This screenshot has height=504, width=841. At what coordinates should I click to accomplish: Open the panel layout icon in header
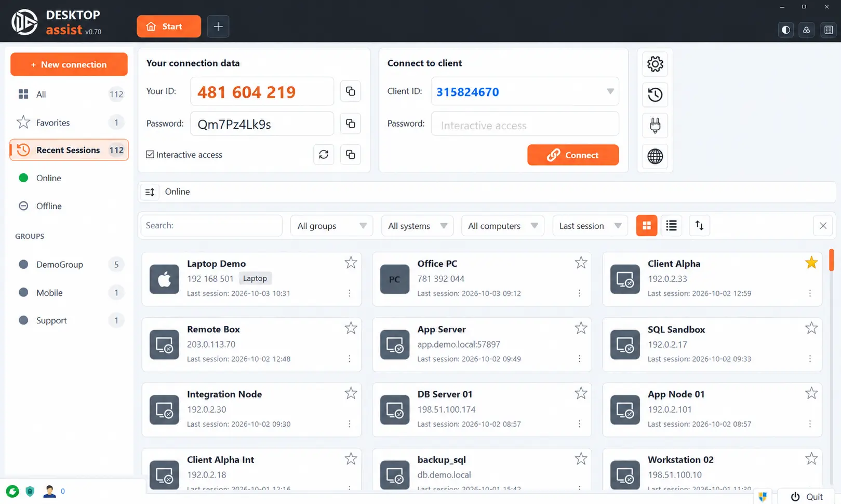point(829,30)
